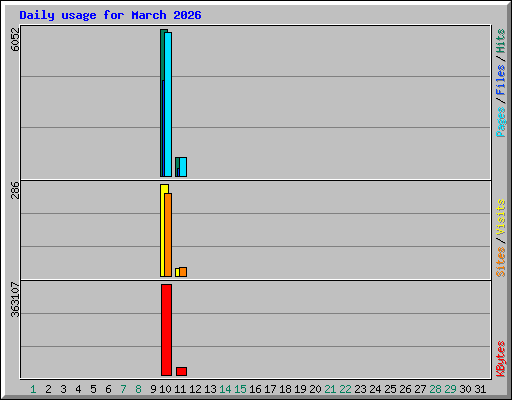Click day 16 on the x-axis
Image resolution: width=512 pixels, height=400 pixels.
pyautogui.click(x=255, y=389)
